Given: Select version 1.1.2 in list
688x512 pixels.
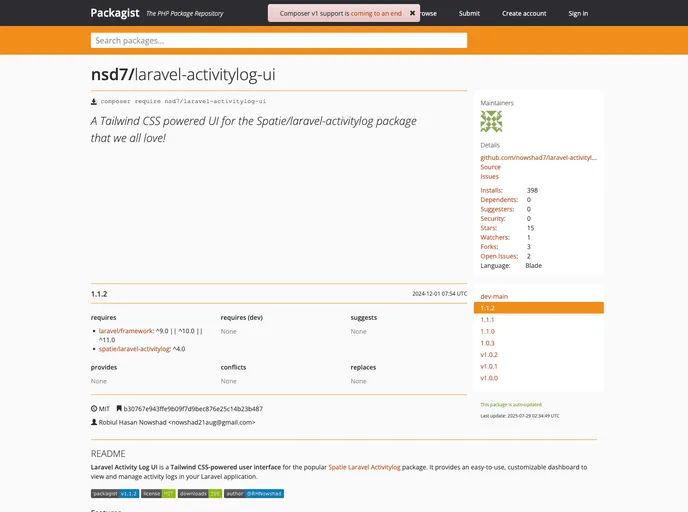Looking at the screenshot, I should pos(539,308).
